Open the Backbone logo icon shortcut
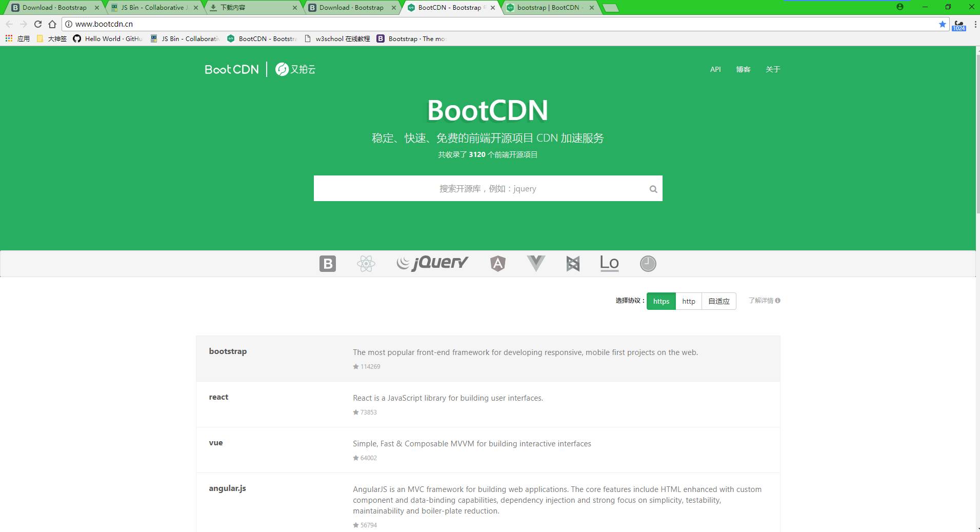This screenshot has width=980, height=532. tap(573, 264)
